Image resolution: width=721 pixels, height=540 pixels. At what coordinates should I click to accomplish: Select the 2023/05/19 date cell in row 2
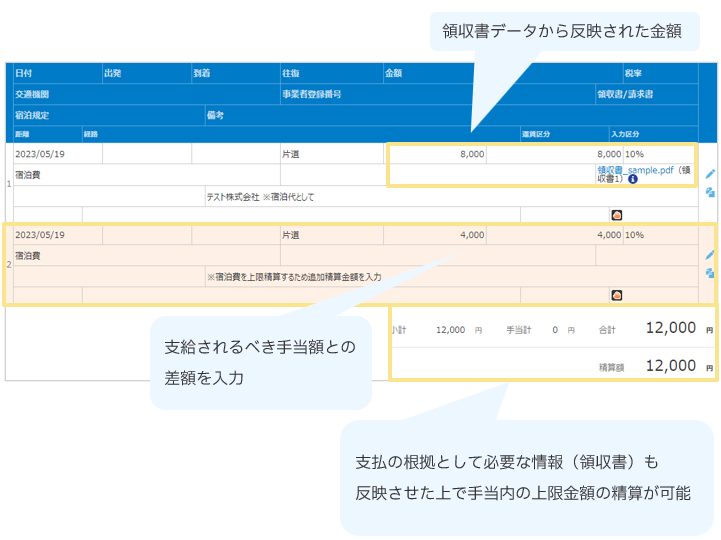(x=40, y=235)
